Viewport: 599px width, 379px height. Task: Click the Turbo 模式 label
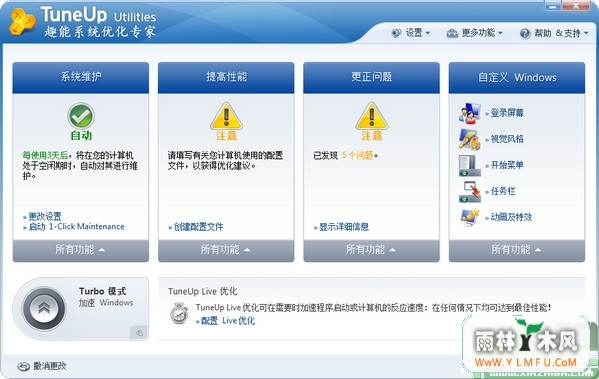[x=102, y=292]
